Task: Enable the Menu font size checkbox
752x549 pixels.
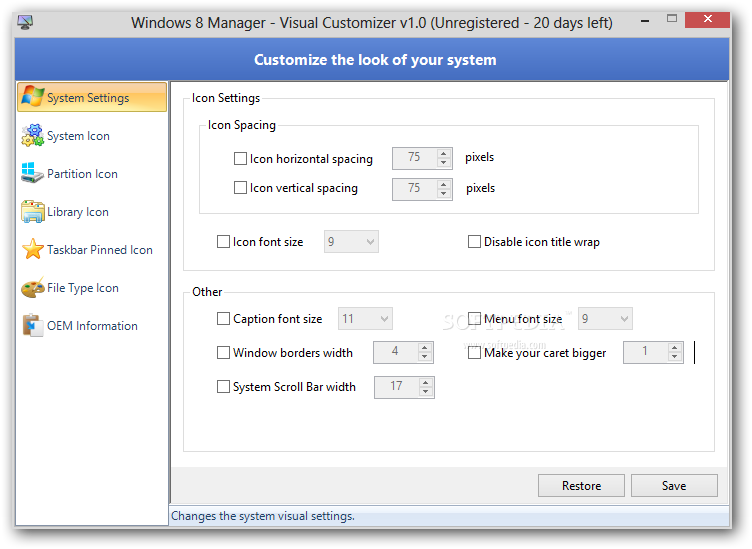Action: point(474,318)
